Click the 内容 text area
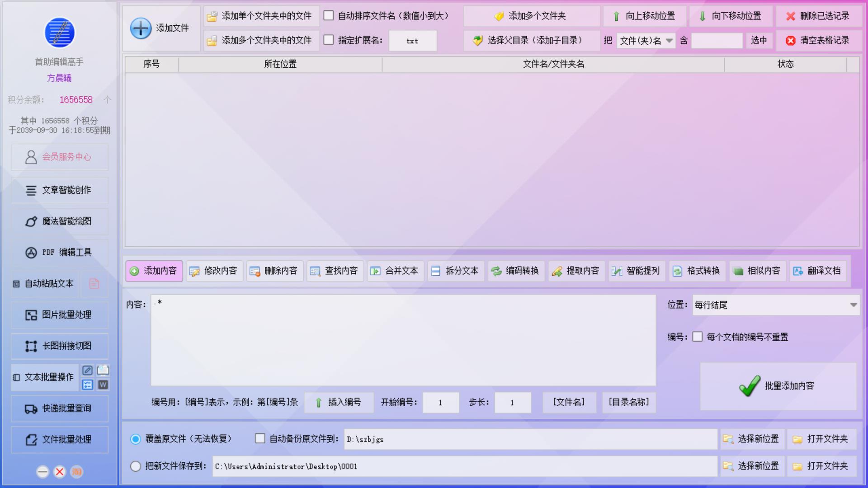 coord(403,341)
